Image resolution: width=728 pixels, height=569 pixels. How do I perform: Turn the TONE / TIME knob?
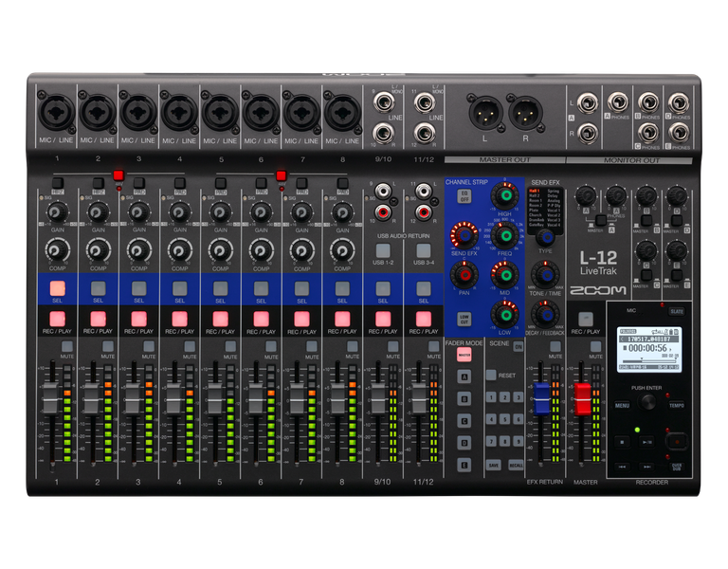546,275
